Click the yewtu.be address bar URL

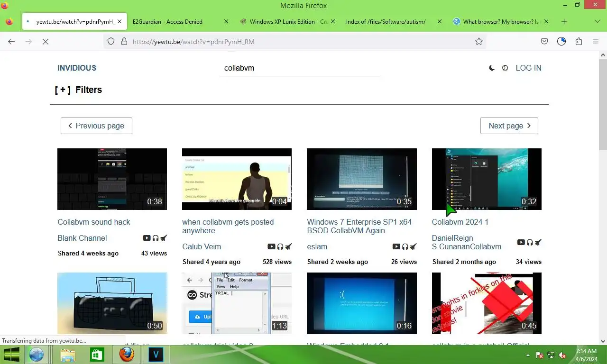[x=193, y=42]
